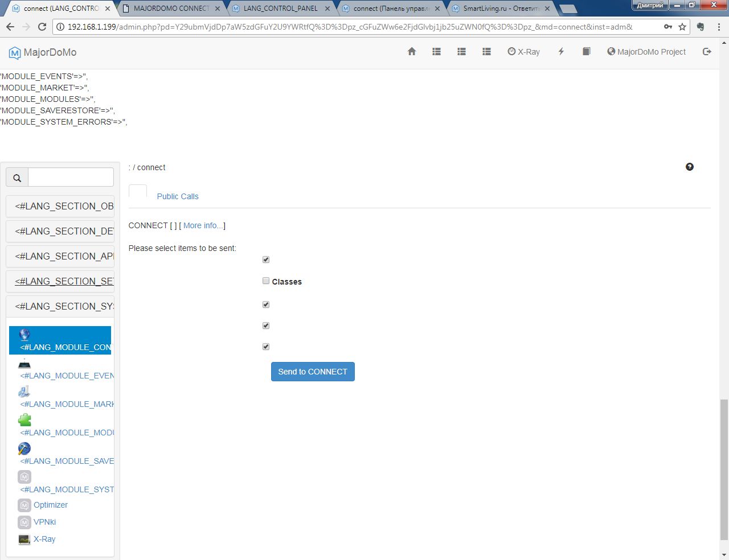Go back in the browser
This screenshot has width=729, height=560.
[x=10, y=27]
